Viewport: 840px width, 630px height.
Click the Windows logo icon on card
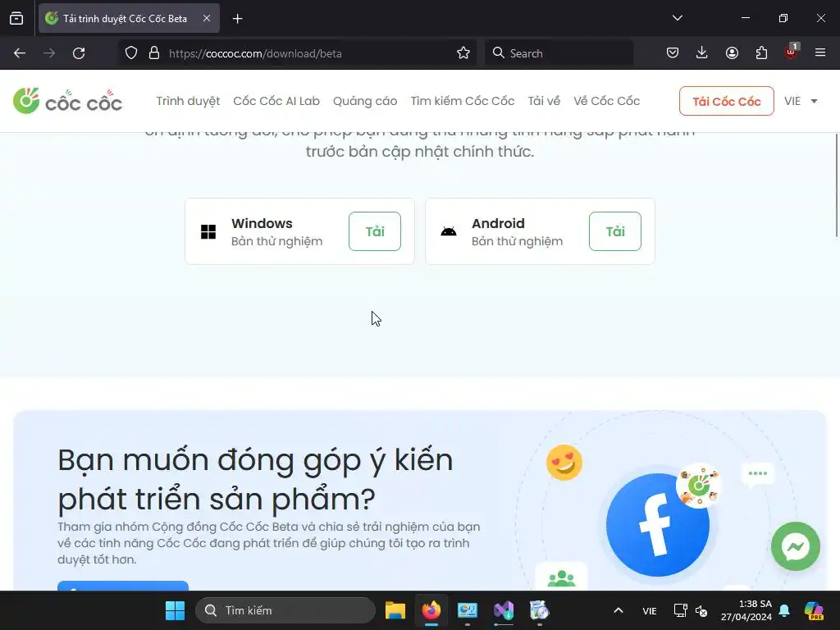208,231
